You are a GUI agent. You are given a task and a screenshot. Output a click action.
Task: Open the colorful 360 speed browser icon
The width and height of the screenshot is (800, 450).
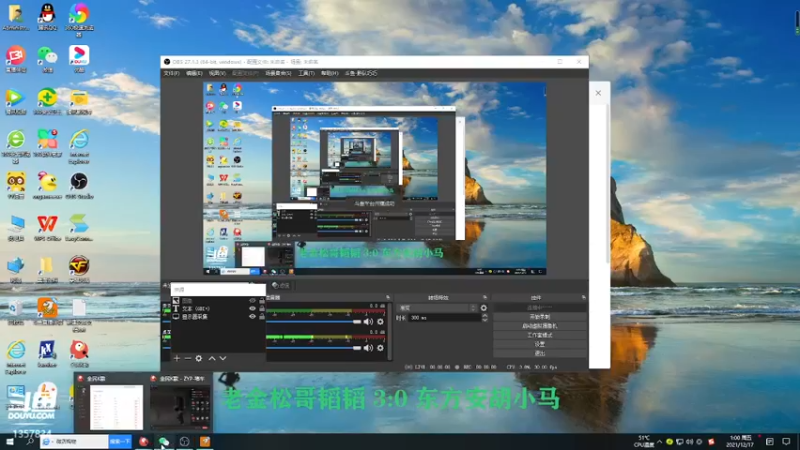(x=79, y=20)
